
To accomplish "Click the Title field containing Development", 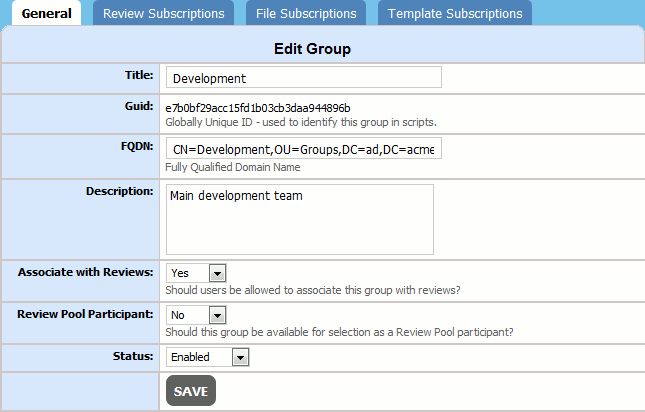I will (x=303, y=78).
